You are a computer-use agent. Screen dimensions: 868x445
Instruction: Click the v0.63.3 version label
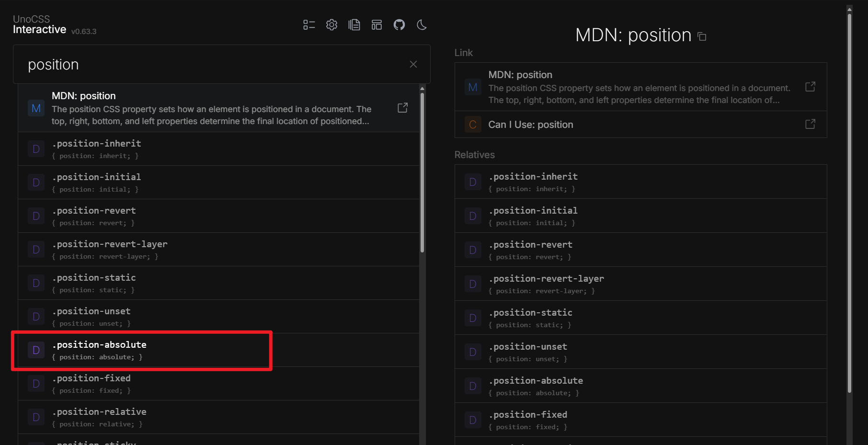(x=84, y=31)
